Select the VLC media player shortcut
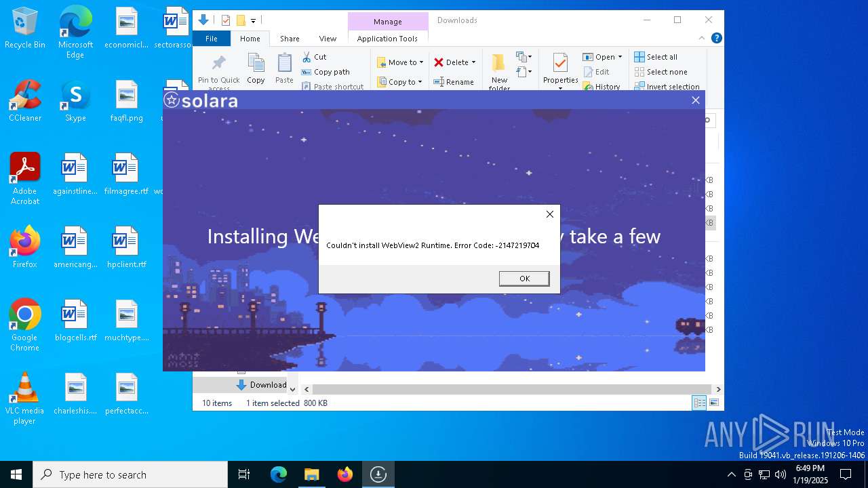Screen dimensions: 868x488 tap(25, 399)
